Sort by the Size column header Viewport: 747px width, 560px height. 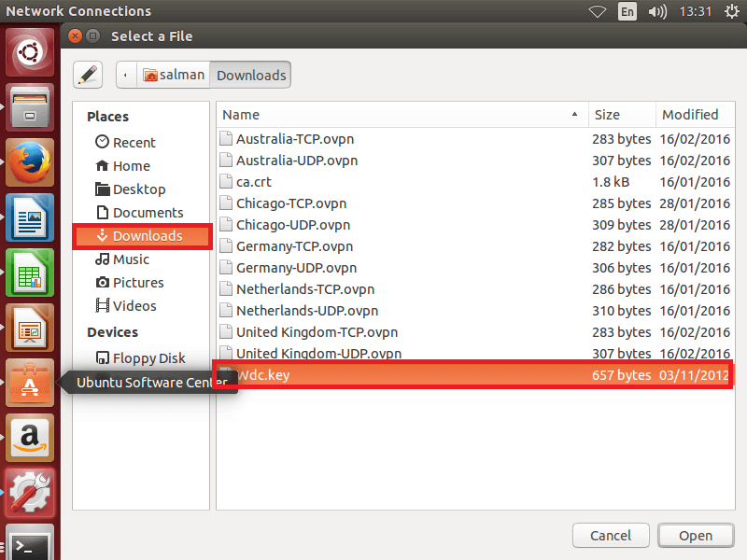622,114
